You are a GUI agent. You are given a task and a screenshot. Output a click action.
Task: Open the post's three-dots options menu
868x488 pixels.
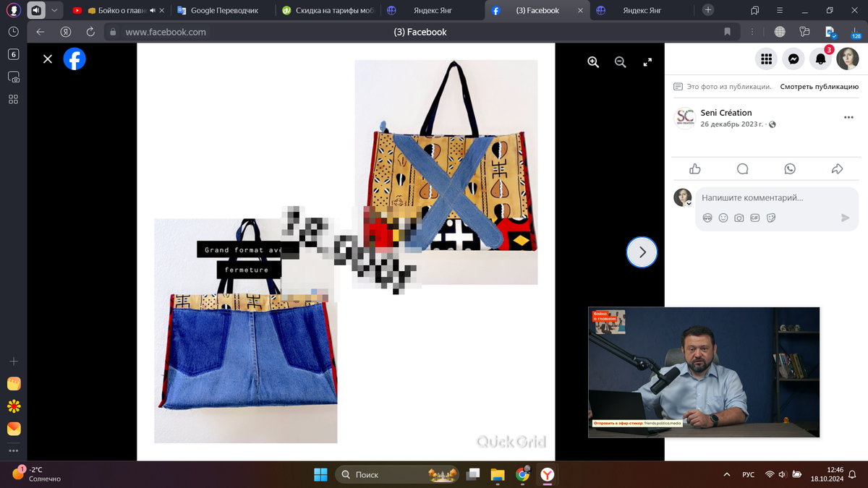click(848, 118)
